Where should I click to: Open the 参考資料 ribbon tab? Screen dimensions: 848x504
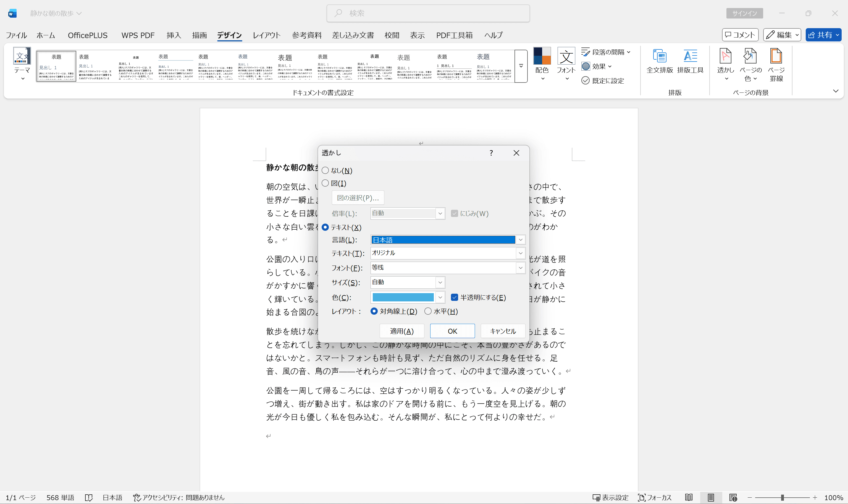pyautogui.click(x=307, y=35)
